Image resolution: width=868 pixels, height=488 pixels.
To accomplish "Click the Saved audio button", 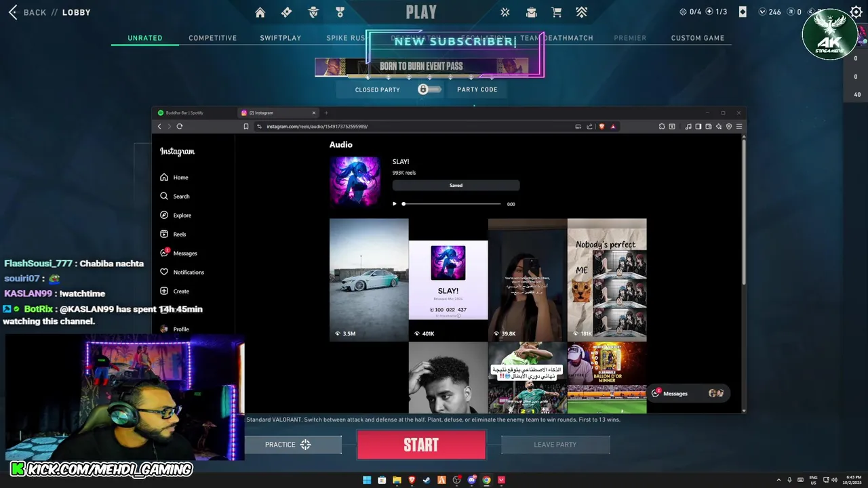I will click(x=456, y=185).
